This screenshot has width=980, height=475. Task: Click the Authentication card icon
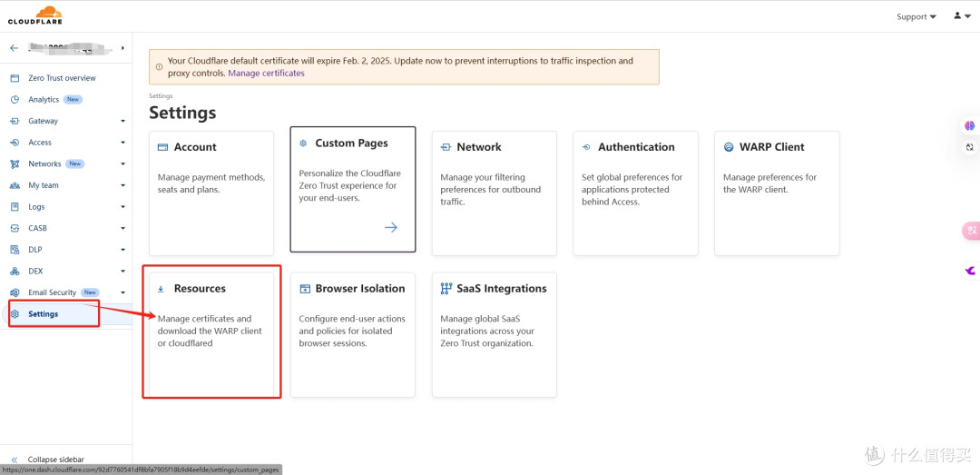(586, 147)
